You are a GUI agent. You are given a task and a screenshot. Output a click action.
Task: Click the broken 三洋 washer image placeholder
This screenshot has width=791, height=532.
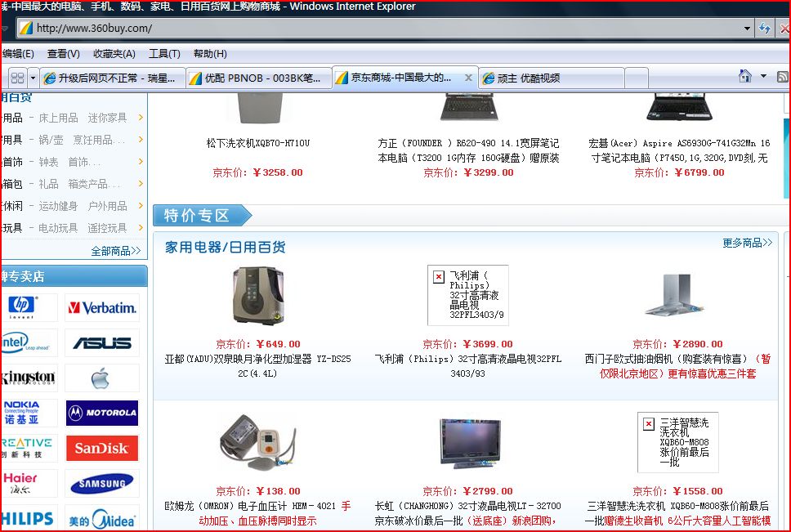(x=678, y=442)
